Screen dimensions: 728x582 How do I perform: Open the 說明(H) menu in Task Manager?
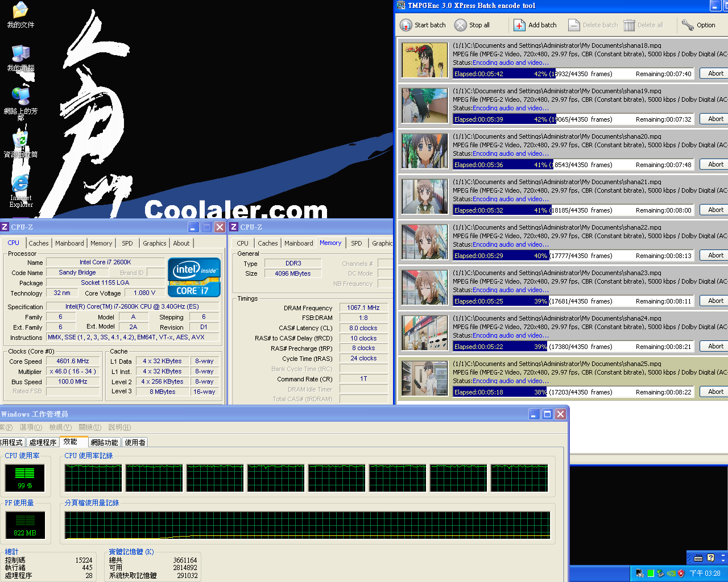tap(119, 427)
